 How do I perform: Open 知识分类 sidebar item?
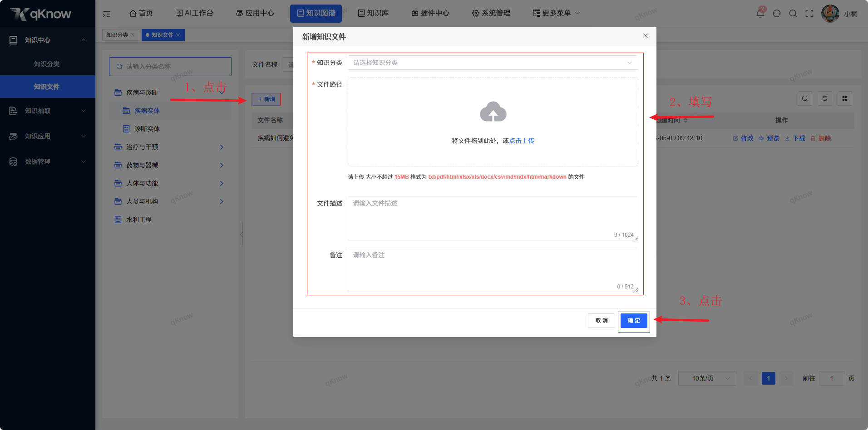pyautogui.click(x=48, y=64)
